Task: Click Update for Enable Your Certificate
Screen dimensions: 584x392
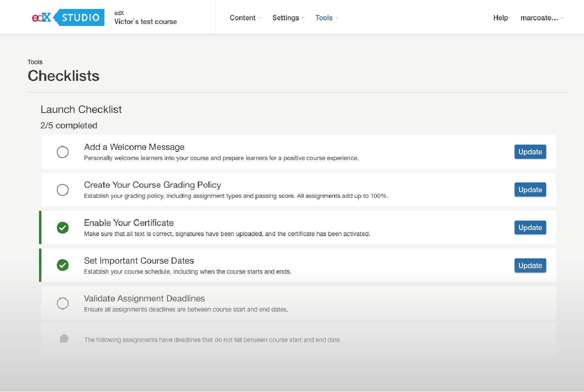Action: [530, 227]
